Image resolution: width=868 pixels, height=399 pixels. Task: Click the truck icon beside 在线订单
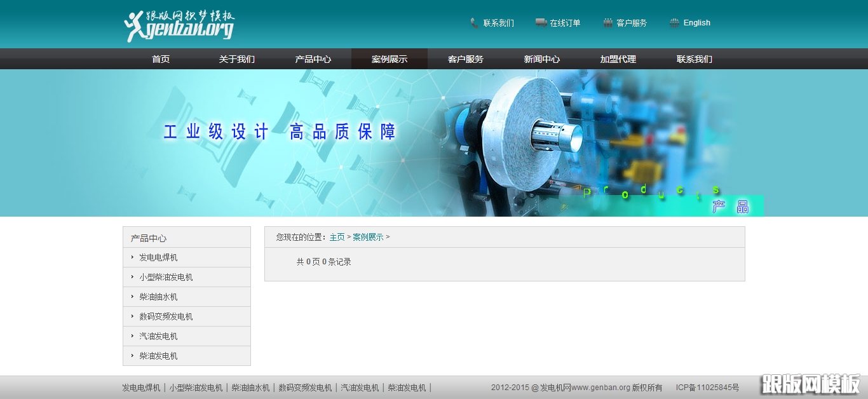click(541, 23)
